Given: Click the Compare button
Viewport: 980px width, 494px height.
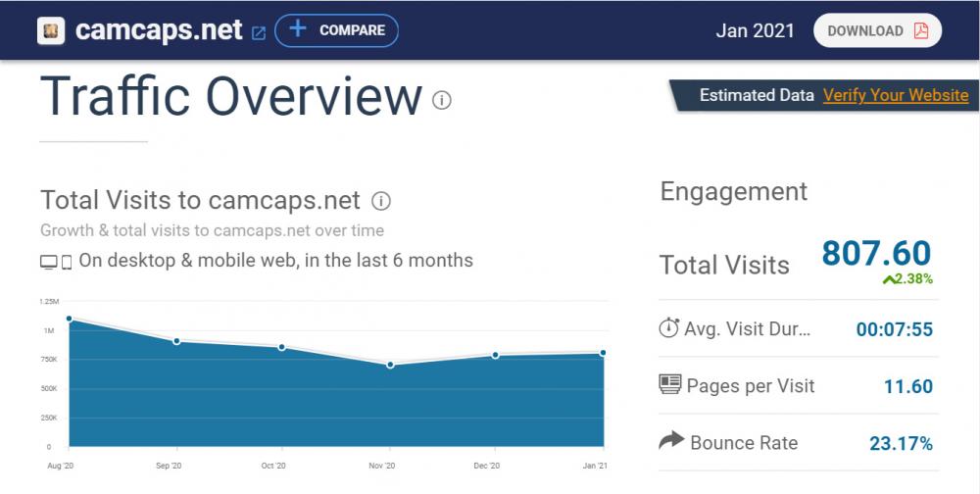Looking at the screenshot, I should (336, 30).
